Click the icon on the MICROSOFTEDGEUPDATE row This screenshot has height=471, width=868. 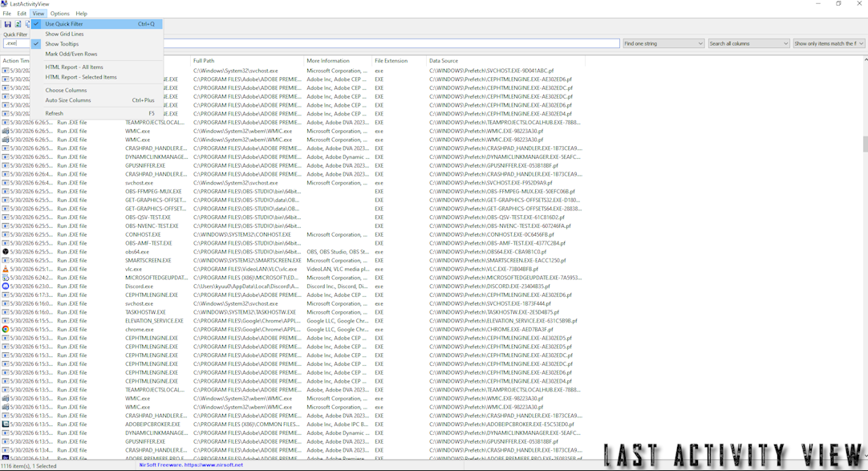click(x=6, y=278)
